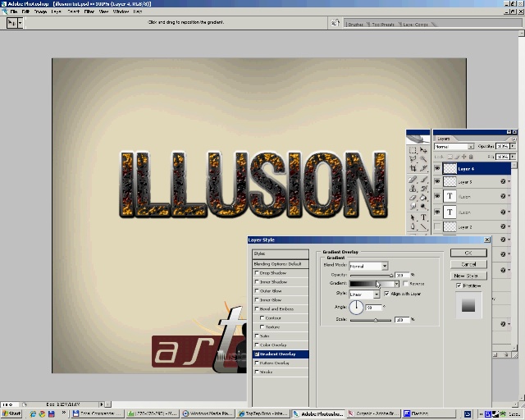Click the lock transparent pixels icon
The image size is (525, 420).
click(450, 157)
